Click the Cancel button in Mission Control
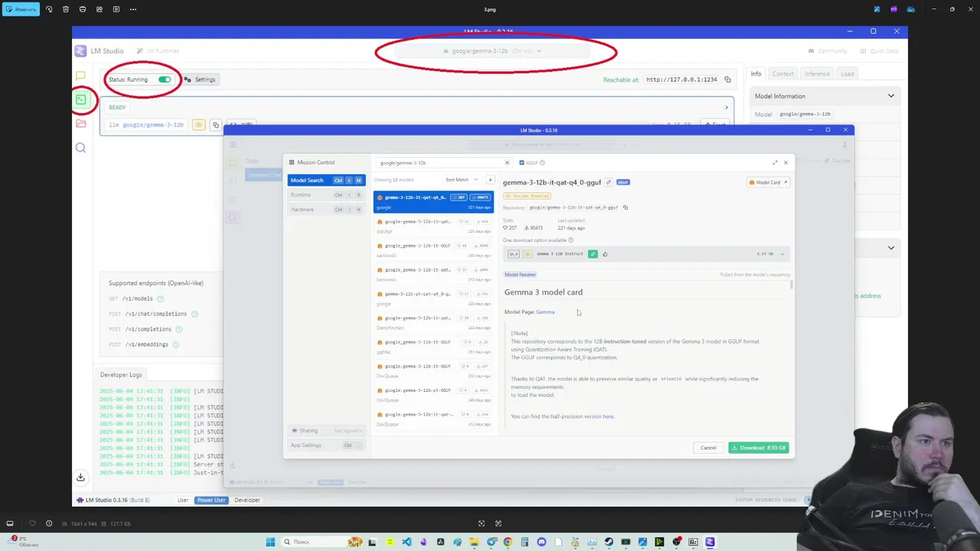The height and width of the screenshot is (551, 980). [x=708, y=448]
